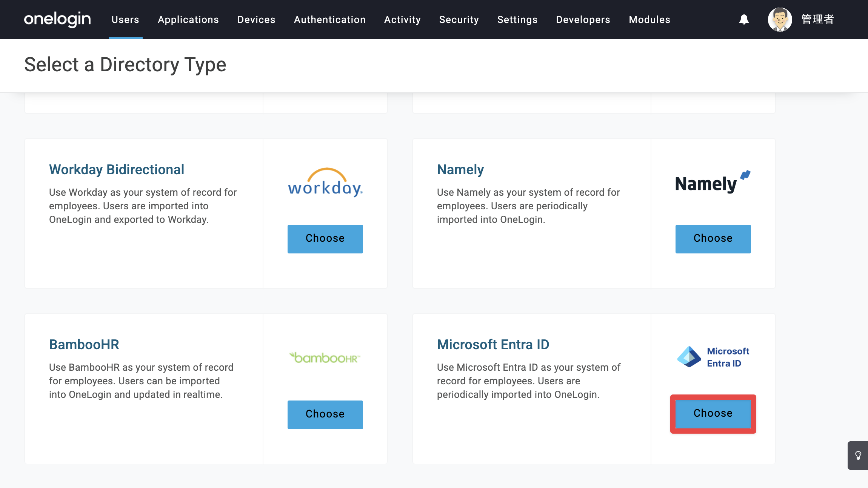Click the Namely description text
Image resolution: width=868 pixels, height=488 pixels.
tap(528, 206)
